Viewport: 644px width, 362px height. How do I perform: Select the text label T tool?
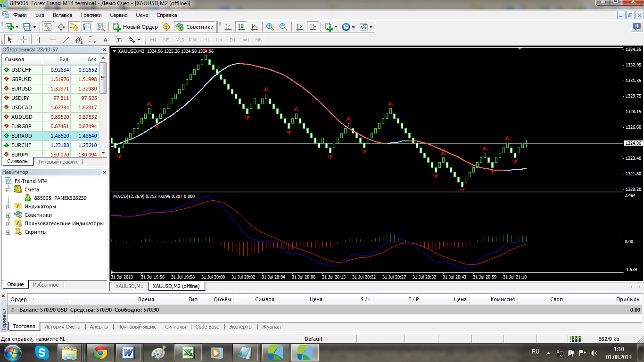click(x=118, y=40)
